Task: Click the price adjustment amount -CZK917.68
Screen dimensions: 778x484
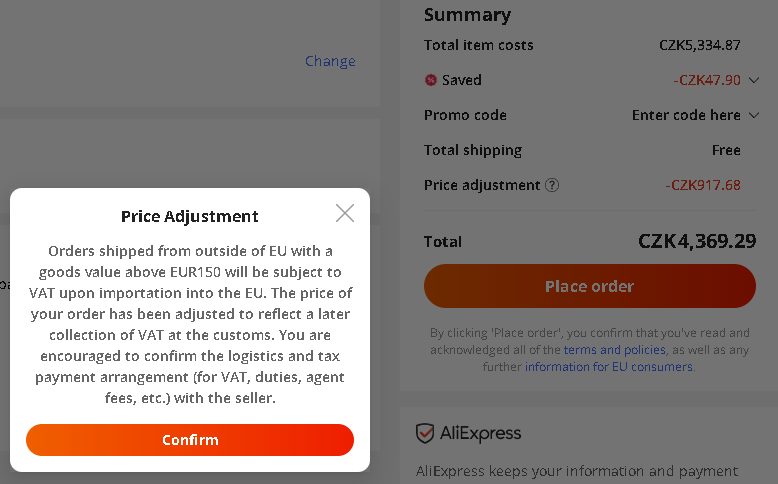Action: (x=703, y=185)
